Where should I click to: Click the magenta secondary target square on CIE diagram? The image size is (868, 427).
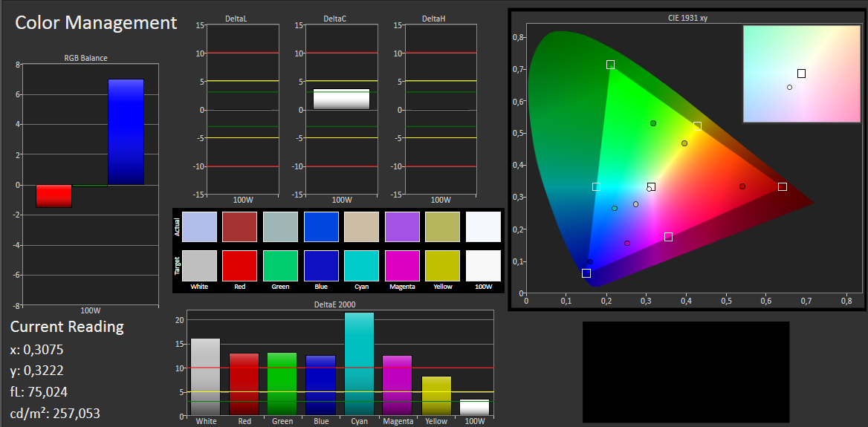[x=668, y=238]
